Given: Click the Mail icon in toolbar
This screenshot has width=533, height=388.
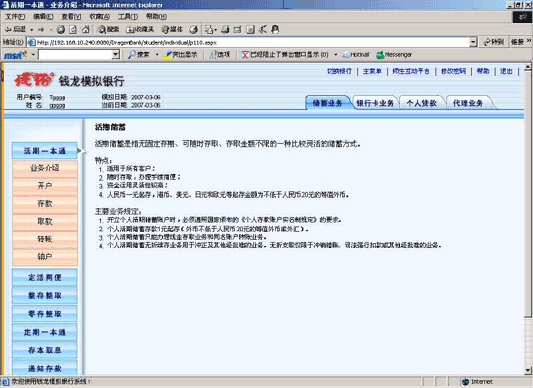Looking at the screenshot, I should coord(208,30).
